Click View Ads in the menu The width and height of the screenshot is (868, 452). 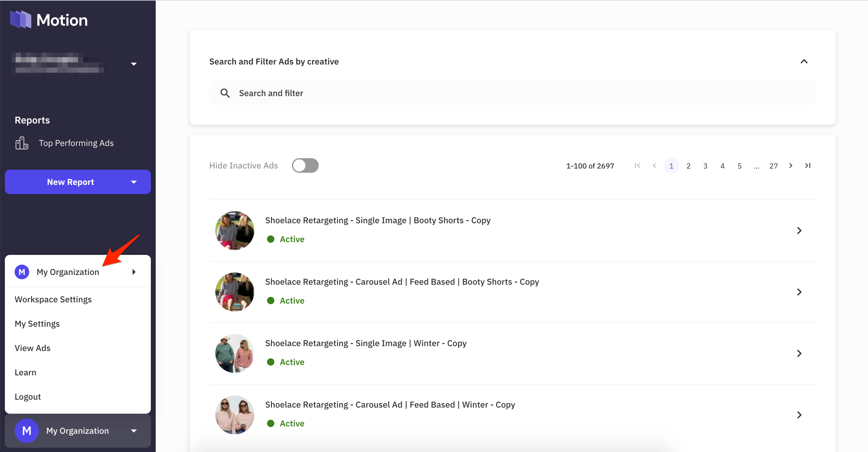tap(32, 348)
